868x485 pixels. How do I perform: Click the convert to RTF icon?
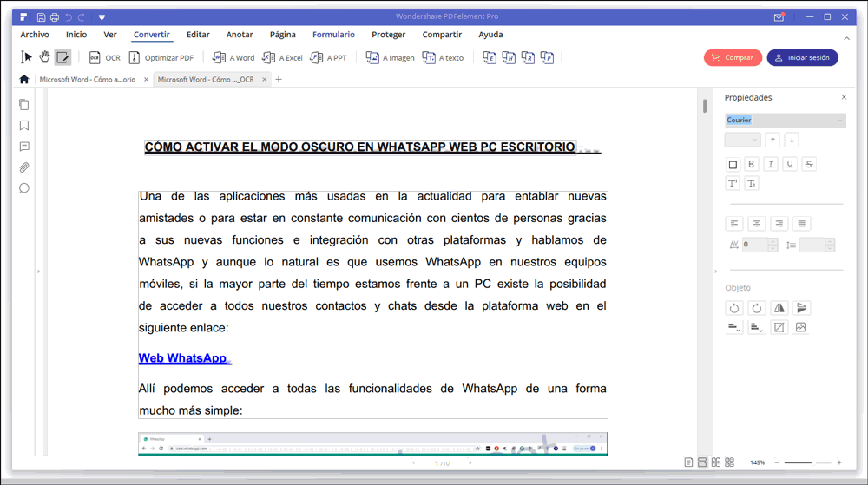pyautogui.click(x=528, y=57)
